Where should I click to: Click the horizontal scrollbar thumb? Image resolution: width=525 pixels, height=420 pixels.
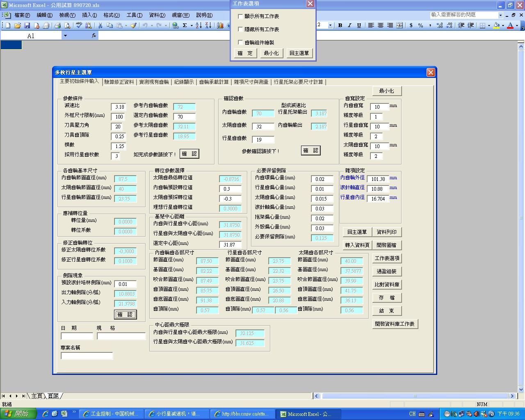click(x=415, y=396)
